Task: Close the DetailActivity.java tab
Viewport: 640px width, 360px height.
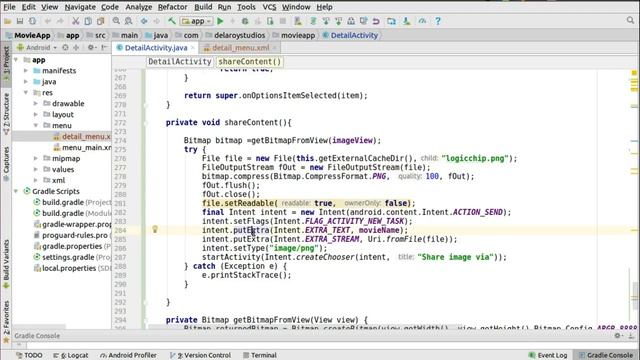Action: pos(193,48)
